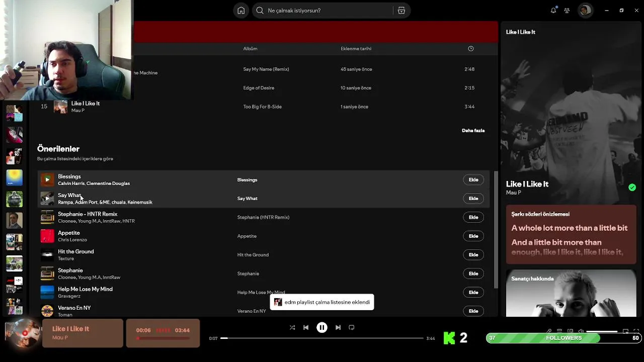Add Verano En NY with Ekle
This screenshot has height=362, width=644.
click(x=473, y=311)
